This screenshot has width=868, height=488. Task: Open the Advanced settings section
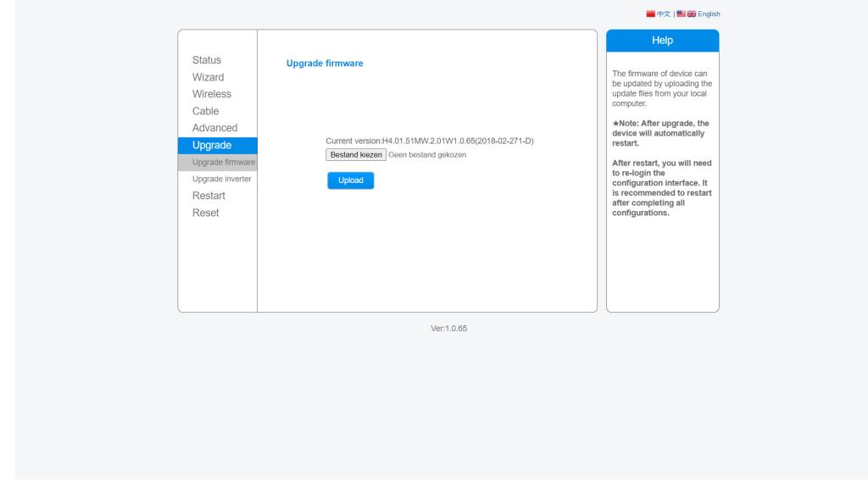click(x=214, y=128)
